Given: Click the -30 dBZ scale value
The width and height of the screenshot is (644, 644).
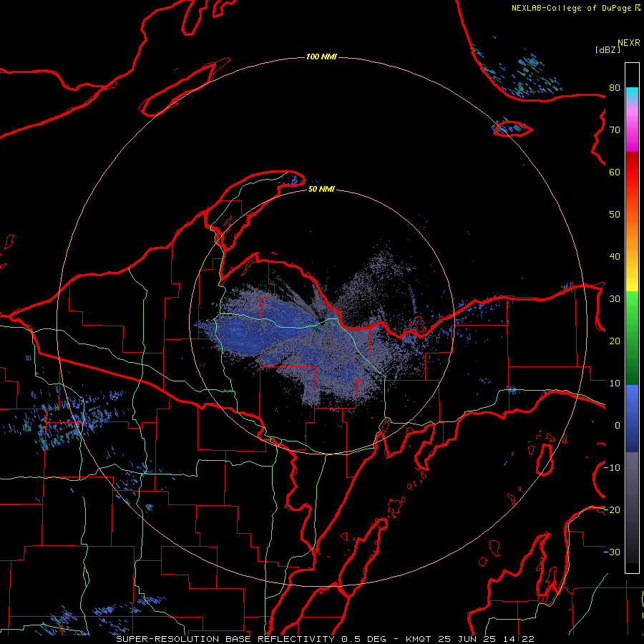Looking at the screenshot, I should pos(612,552).
